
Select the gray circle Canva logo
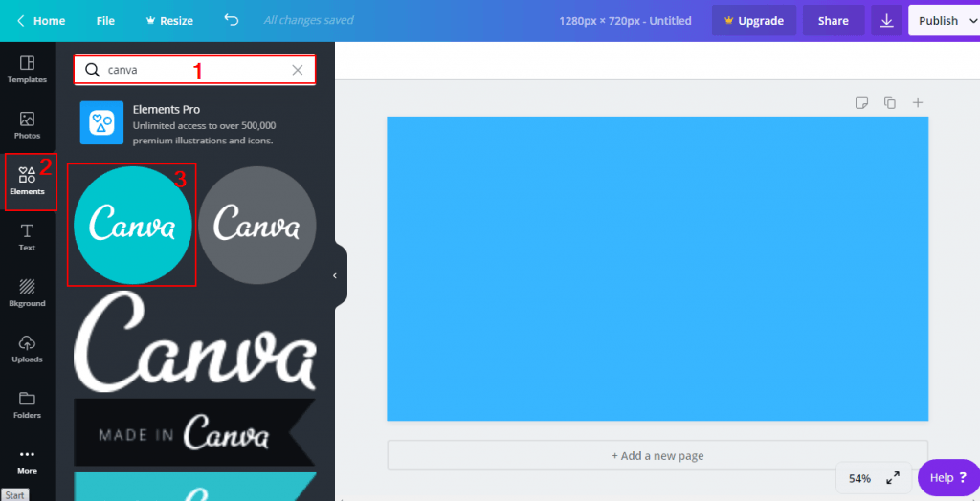[x=256, y=226]
